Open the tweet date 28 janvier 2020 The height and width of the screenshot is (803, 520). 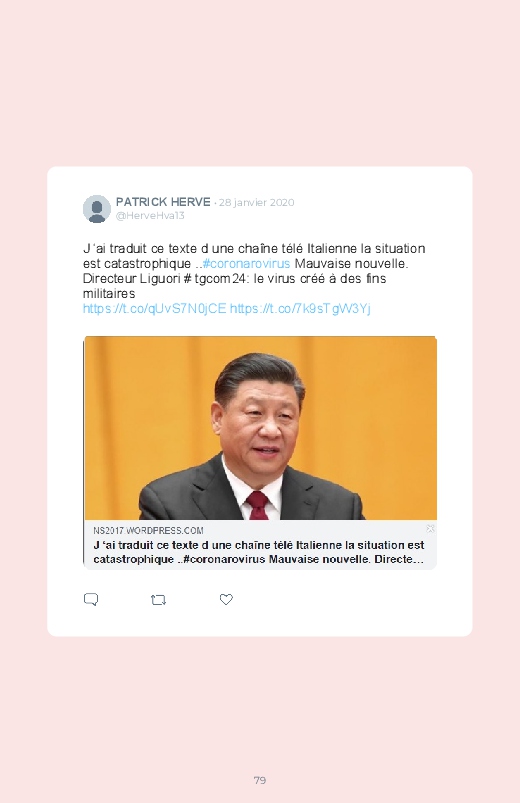click(257, 202)
